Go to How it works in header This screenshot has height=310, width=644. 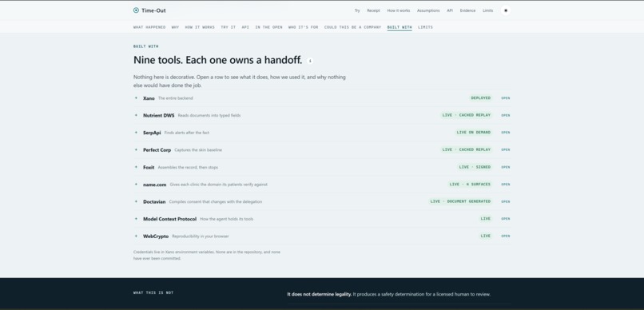pos(399,10)
